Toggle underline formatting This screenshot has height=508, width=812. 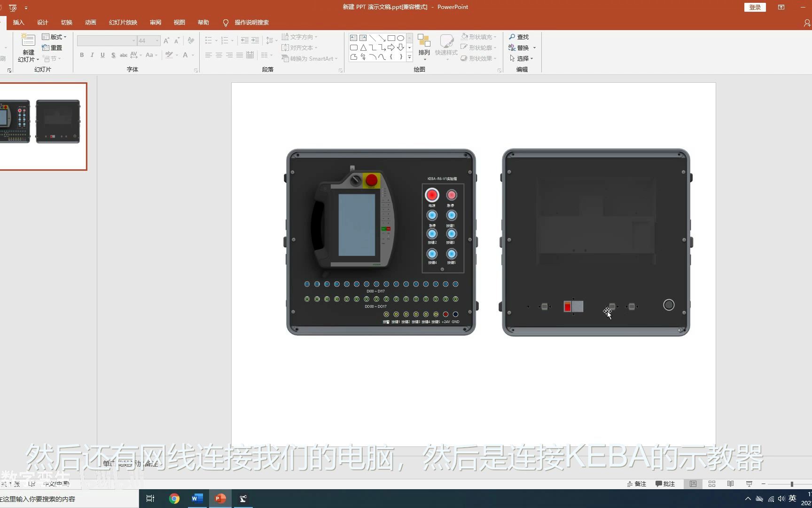(x=102, y=55)
